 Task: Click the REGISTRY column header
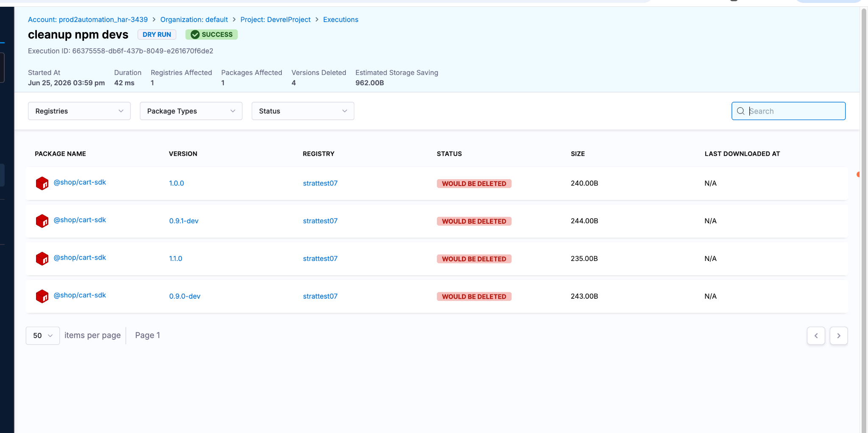point(319,154)
